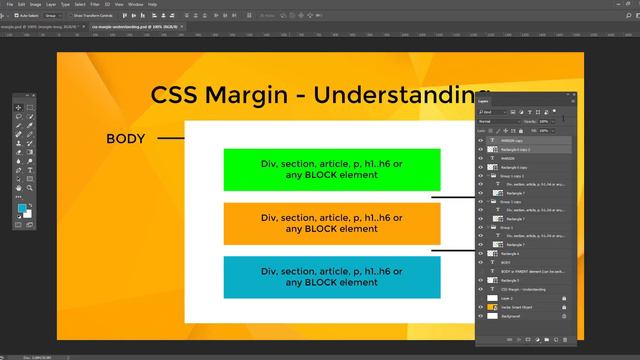Open the Auto-Select Group dropdown

[53, 16]
